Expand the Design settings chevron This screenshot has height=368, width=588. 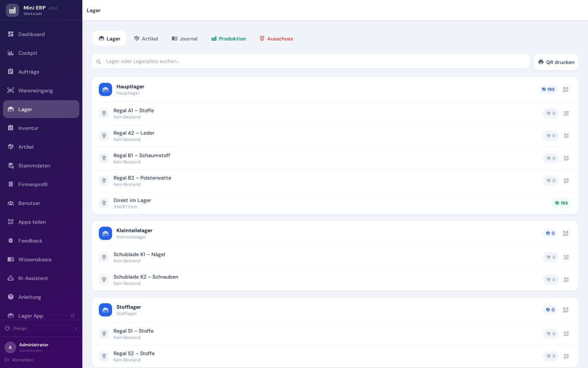(76, 328)
